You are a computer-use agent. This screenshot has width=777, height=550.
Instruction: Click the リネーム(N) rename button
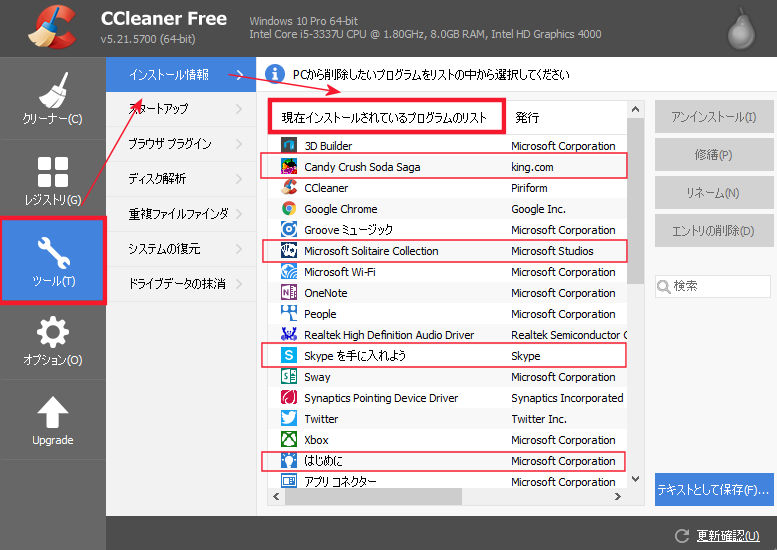click(714, 193)
